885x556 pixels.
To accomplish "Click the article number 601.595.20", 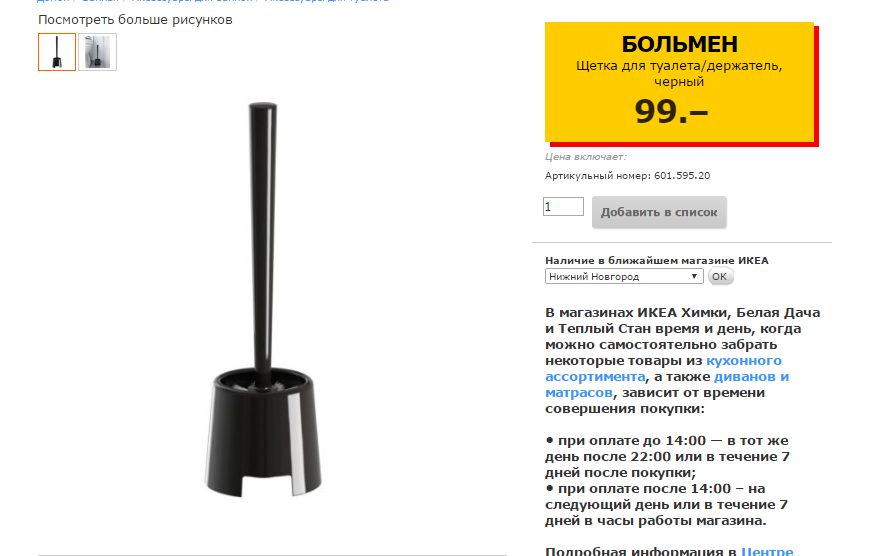I will (682, 176).
